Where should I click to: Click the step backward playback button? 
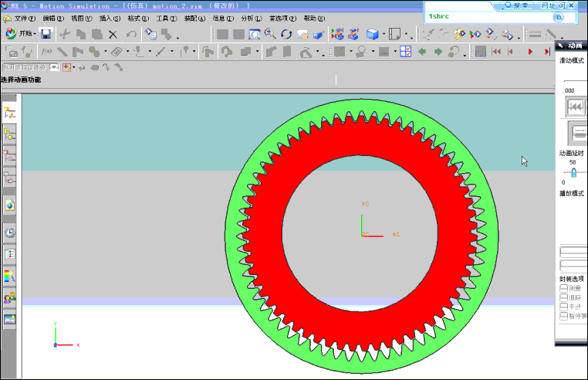[x=511, y=52]
